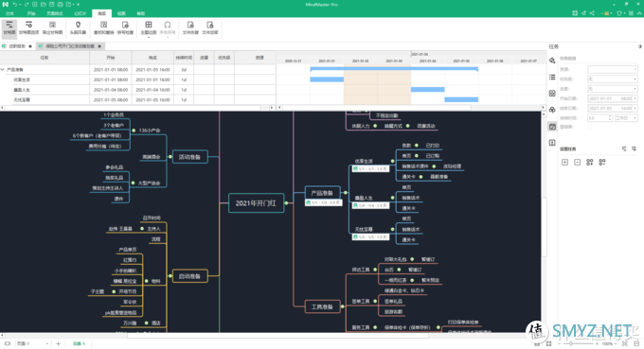Open the clipart panel icon in sidebar
644x349 pixels.
552,110
